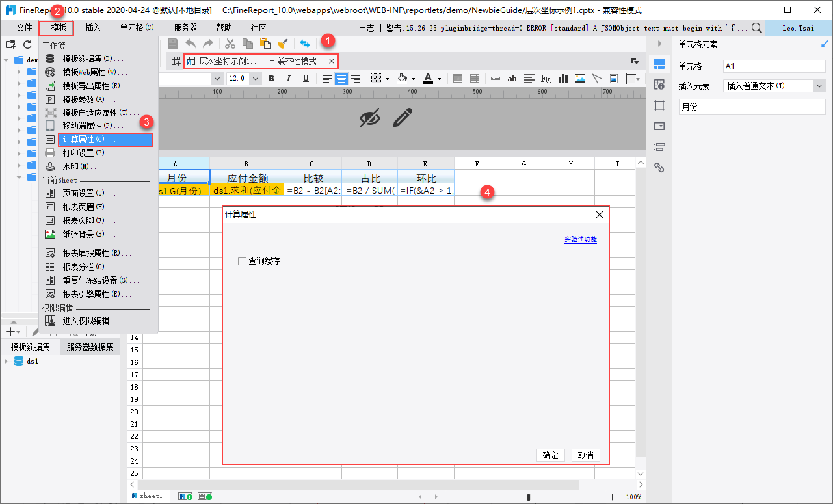
Task: Switch to 服务器数据集 tab
Action: (x=90, y=347)
